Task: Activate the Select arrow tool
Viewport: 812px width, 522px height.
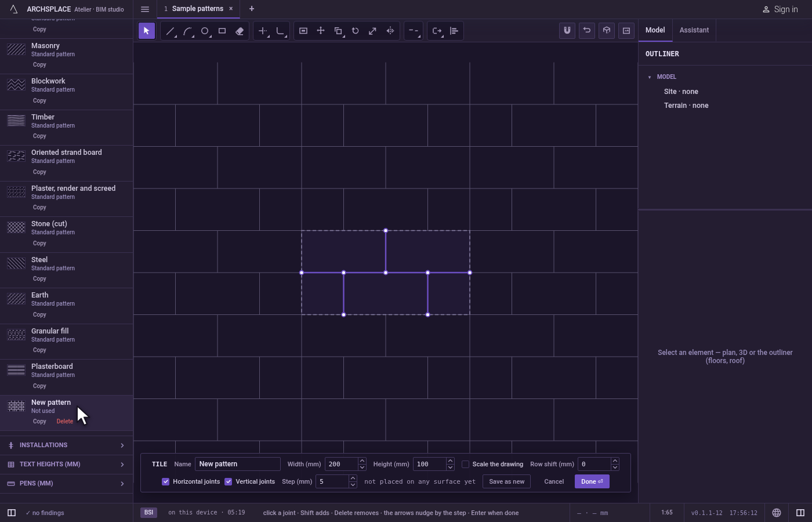Action: tap(147, 31)
